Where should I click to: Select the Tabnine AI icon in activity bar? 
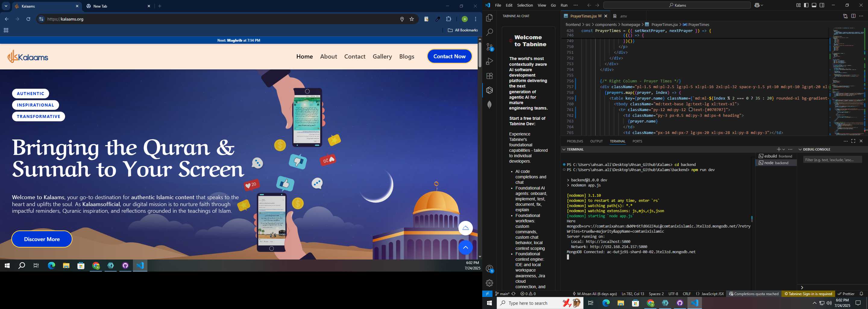(x=489, y=90)
